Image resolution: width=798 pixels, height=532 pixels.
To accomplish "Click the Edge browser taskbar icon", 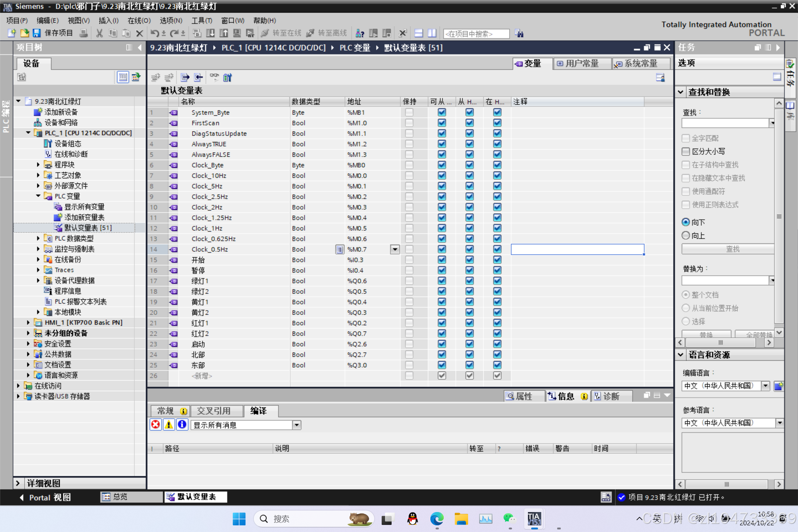I will pyautogui.click(x=437, y=519).
